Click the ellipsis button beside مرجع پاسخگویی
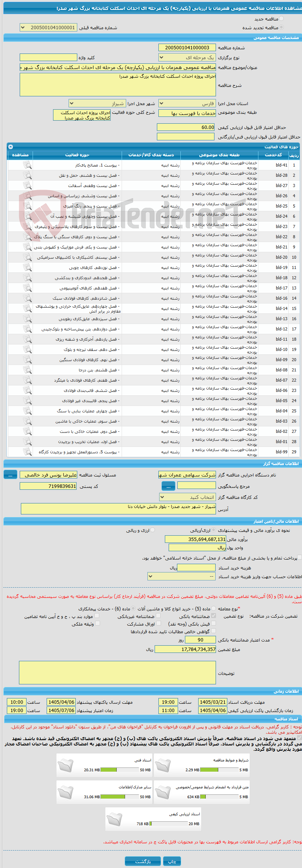The width and height of the screenshot is (302, 868). [168, 486]
